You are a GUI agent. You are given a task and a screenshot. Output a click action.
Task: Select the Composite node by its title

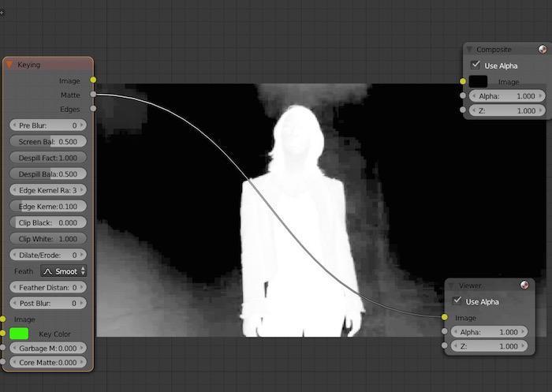494,50
